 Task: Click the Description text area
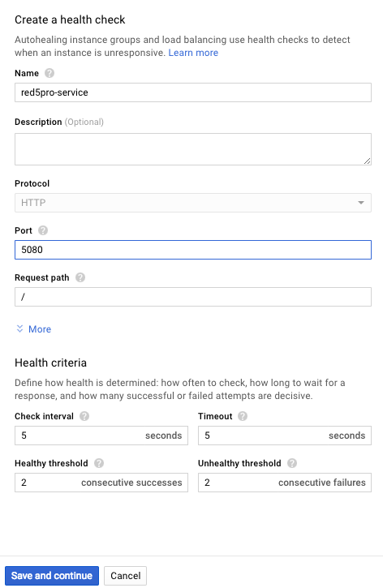[193, 149]
